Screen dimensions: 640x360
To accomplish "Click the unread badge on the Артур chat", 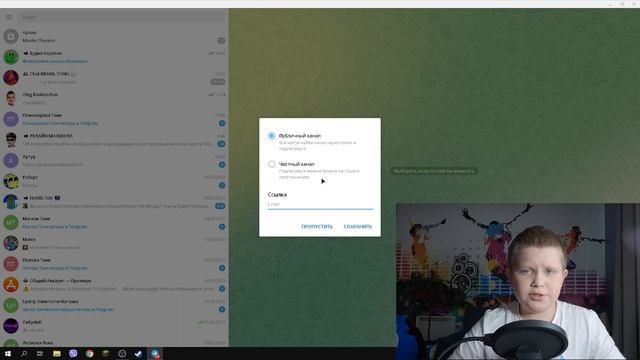I will 222,164.
